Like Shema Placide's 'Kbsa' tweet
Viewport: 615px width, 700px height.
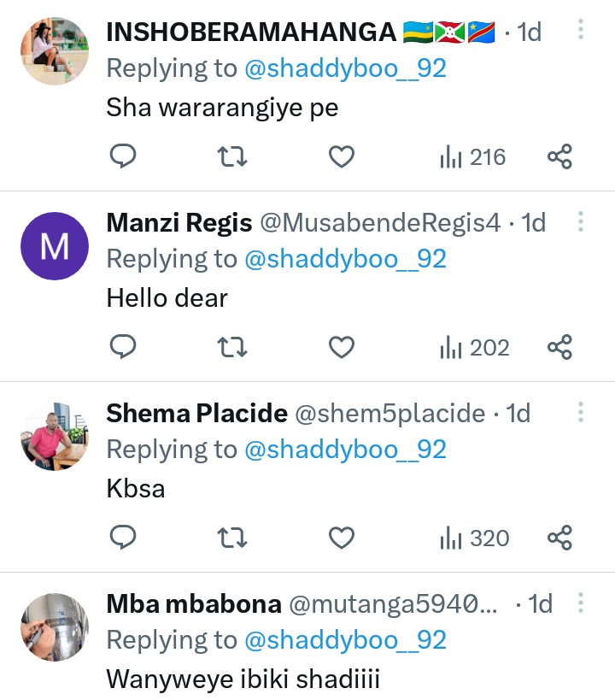click(x=342, y=538)
